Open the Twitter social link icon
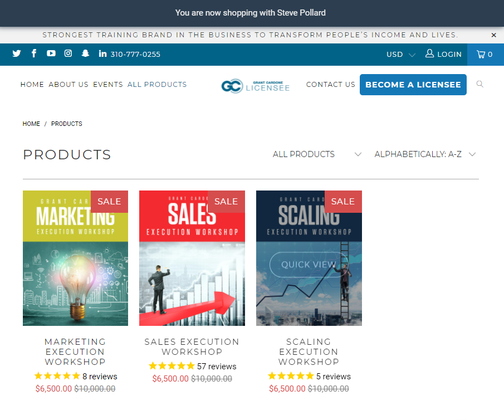Screen dimensions: 504x420 click(x=17, y=54)
